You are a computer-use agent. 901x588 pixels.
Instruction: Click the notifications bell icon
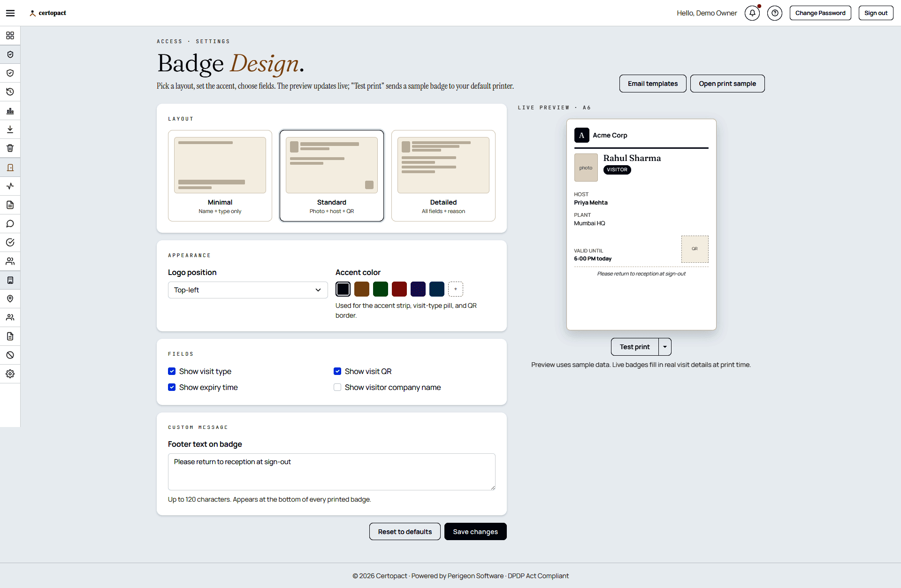click(752, 13)
